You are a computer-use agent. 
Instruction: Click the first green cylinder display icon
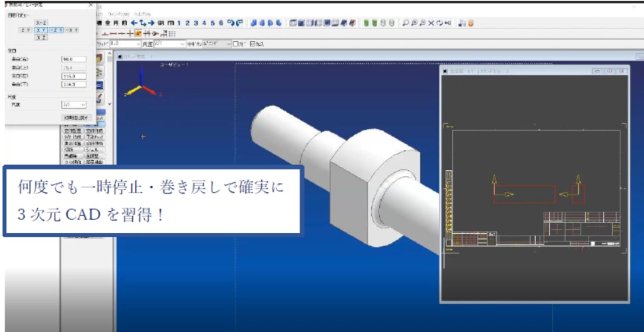(367, 23)
